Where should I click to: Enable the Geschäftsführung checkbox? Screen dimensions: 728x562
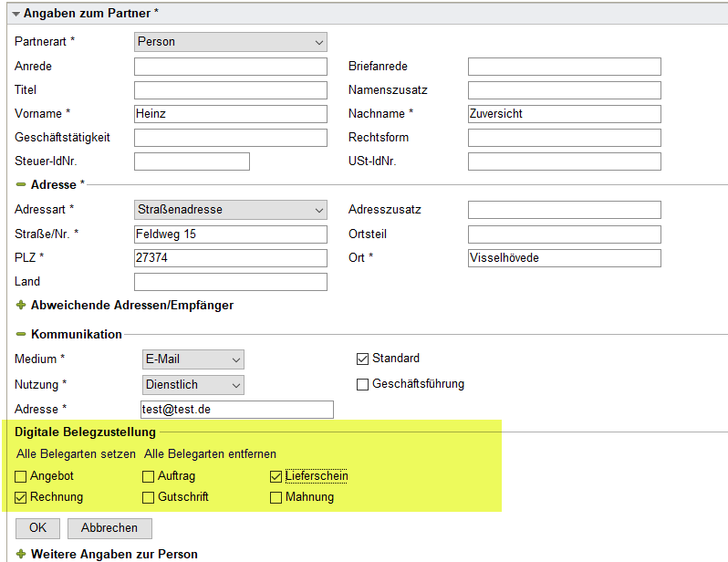coord(362,384)
